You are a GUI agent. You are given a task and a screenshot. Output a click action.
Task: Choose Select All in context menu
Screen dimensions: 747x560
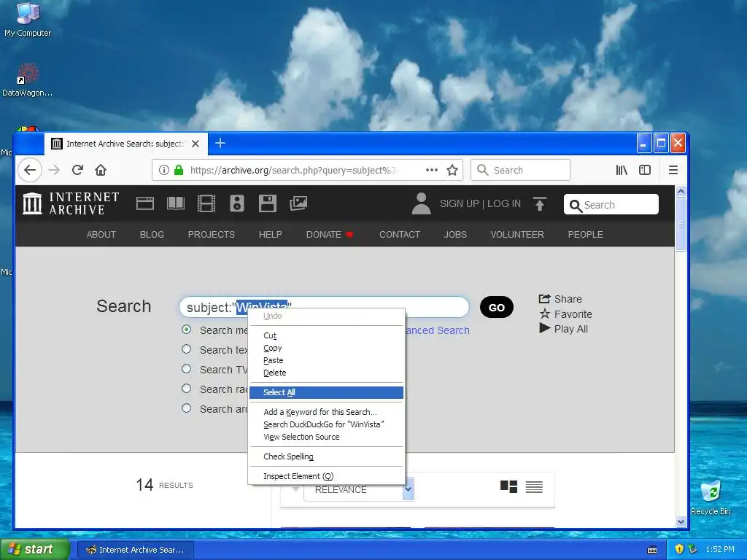326,392
